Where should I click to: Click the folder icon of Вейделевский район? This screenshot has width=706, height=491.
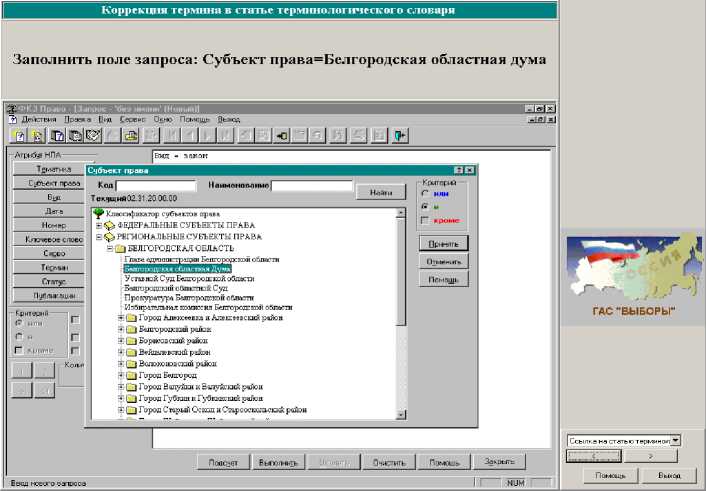131,353
